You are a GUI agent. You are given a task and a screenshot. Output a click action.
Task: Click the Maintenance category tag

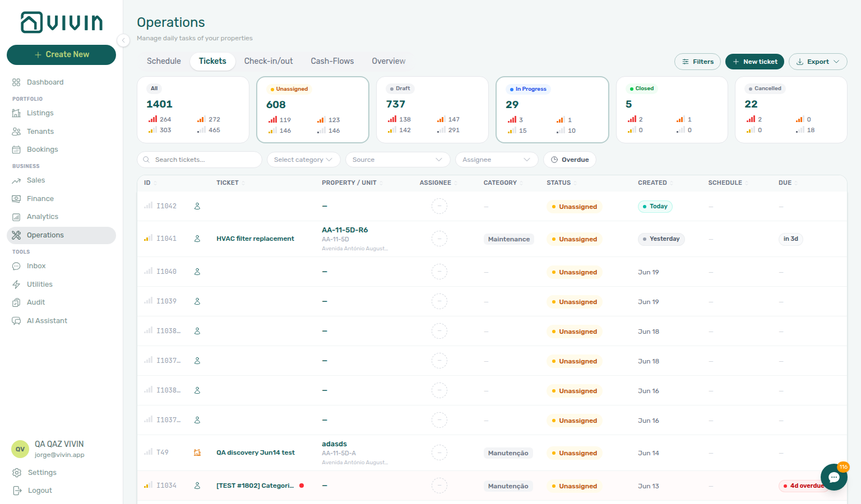509,239
